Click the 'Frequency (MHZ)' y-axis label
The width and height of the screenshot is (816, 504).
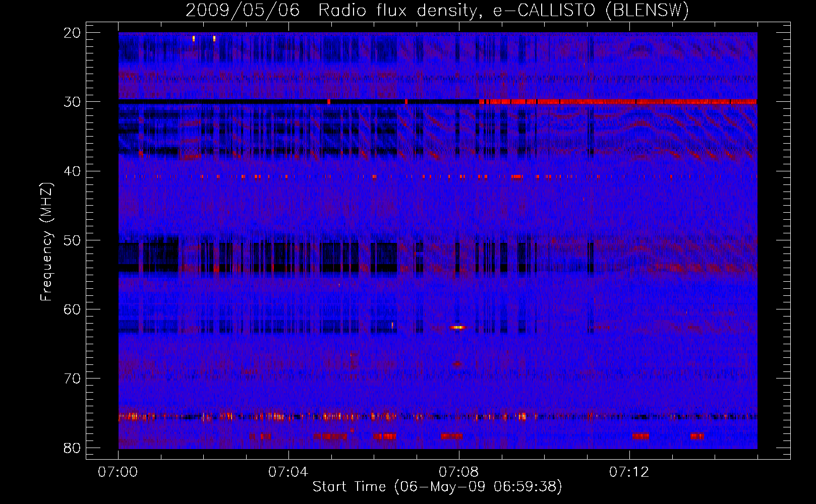coord(46,242)
